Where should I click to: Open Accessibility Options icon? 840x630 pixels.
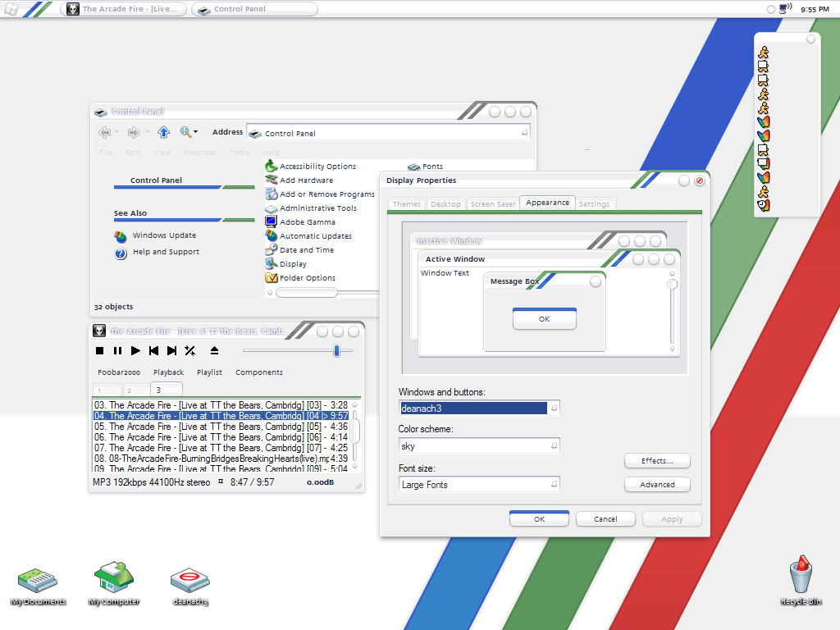click(x=311, y=167)
